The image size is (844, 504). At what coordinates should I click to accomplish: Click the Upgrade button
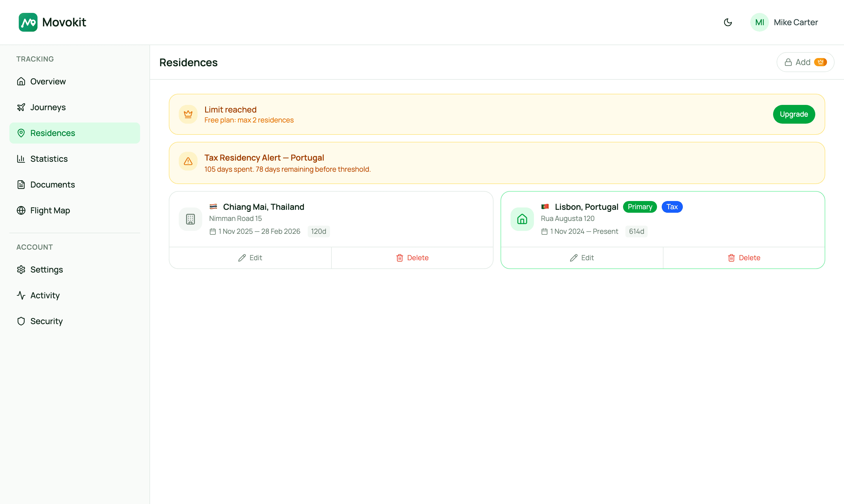pyautogui.click(x=794, y=115)
